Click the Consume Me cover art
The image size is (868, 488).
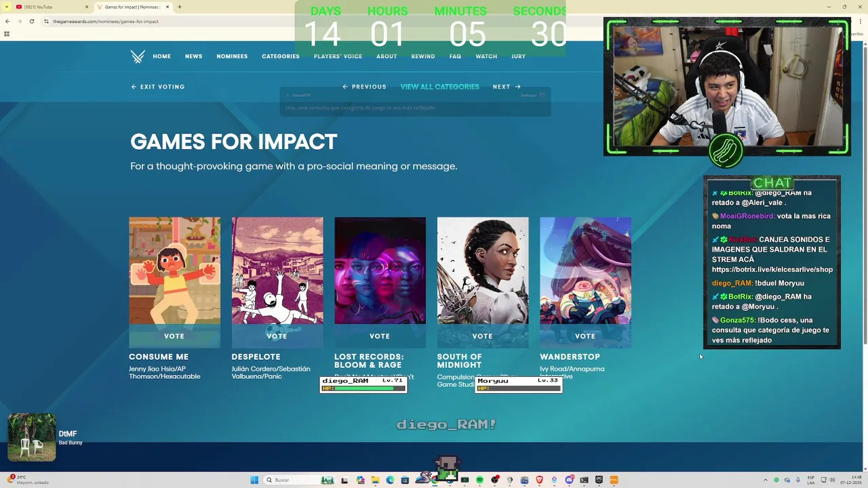click(174, 270)
